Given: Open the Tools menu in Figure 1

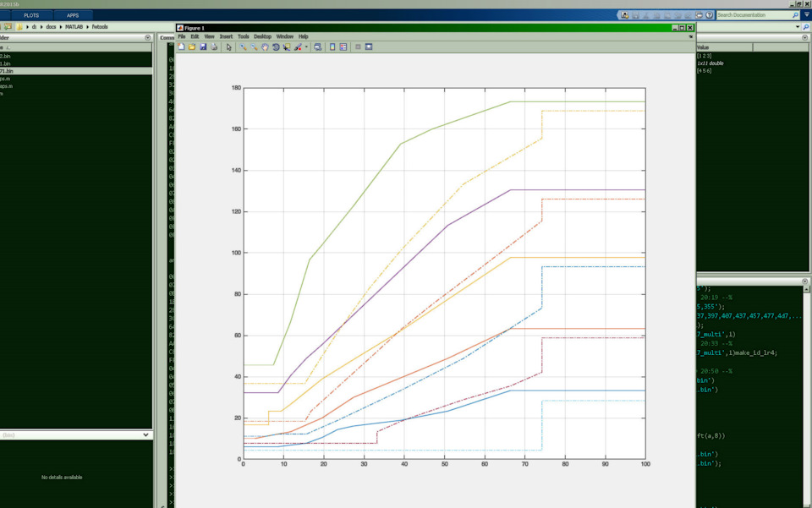Looking at the screenshot, I should pos(244,36).
